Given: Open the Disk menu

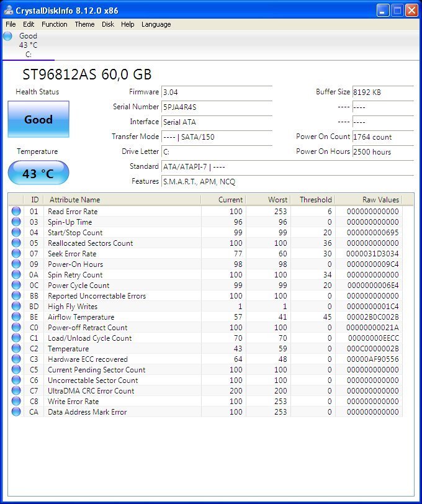Looking at the screenshot, I should [x=107, y=24].
